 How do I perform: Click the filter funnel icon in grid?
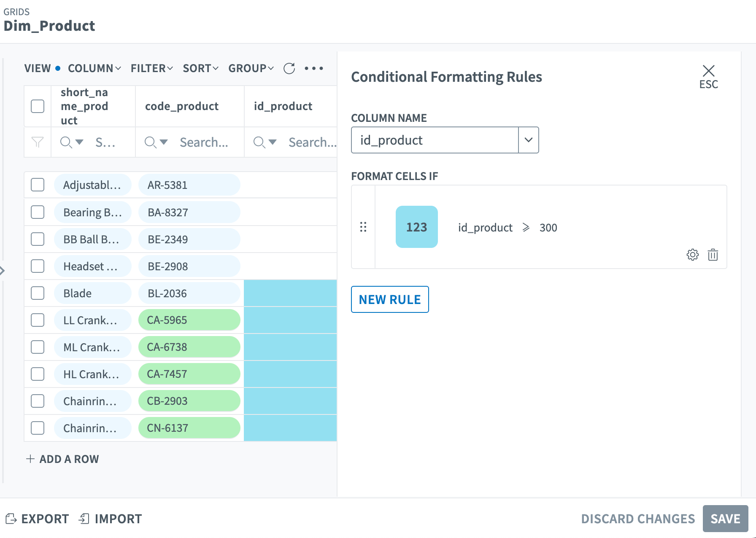[38, 143]
